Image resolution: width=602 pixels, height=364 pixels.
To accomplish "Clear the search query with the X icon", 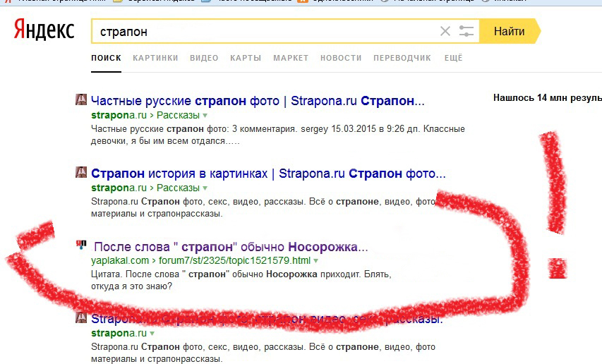I will [x=445, y=31].
